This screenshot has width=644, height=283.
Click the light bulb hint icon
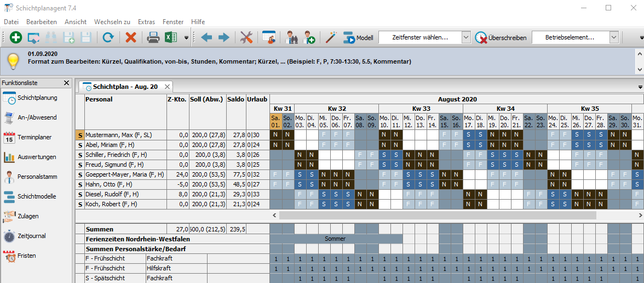(14, 61)
